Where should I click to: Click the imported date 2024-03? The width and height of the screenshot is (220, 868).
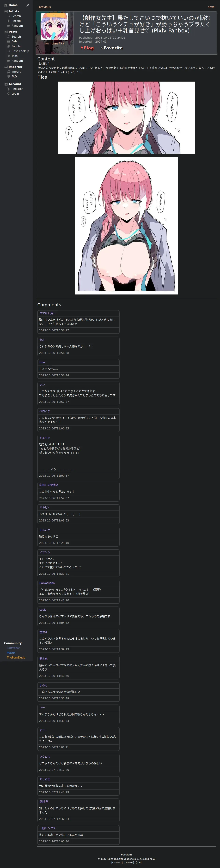[101, 42]
